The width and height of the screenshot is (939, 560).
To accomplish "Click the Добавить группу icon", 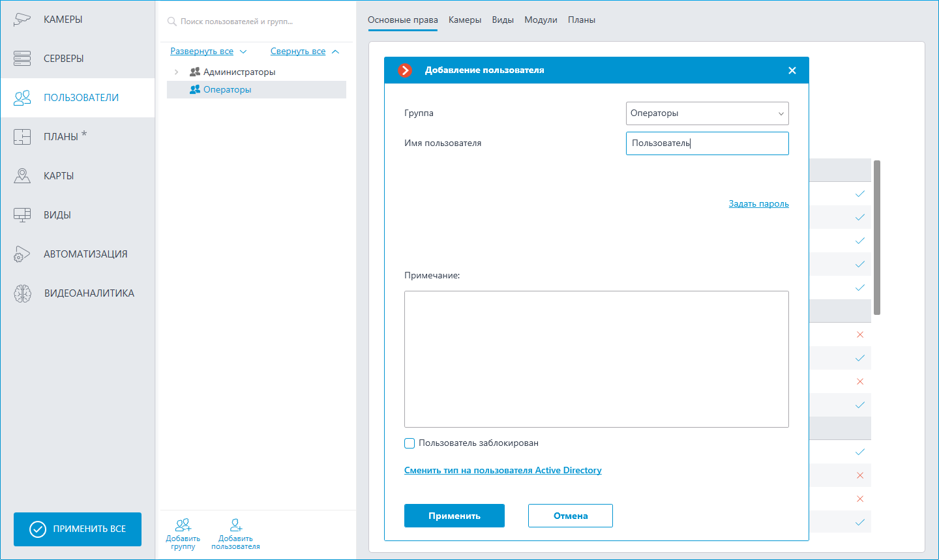I will pyautogui.click(x=183, y=525).
